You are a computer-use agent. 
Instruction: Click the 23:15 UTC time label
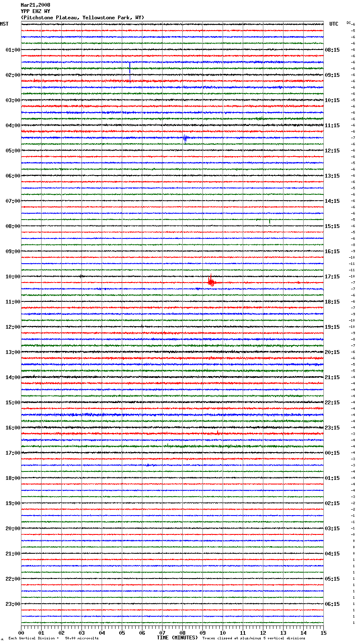332,428
